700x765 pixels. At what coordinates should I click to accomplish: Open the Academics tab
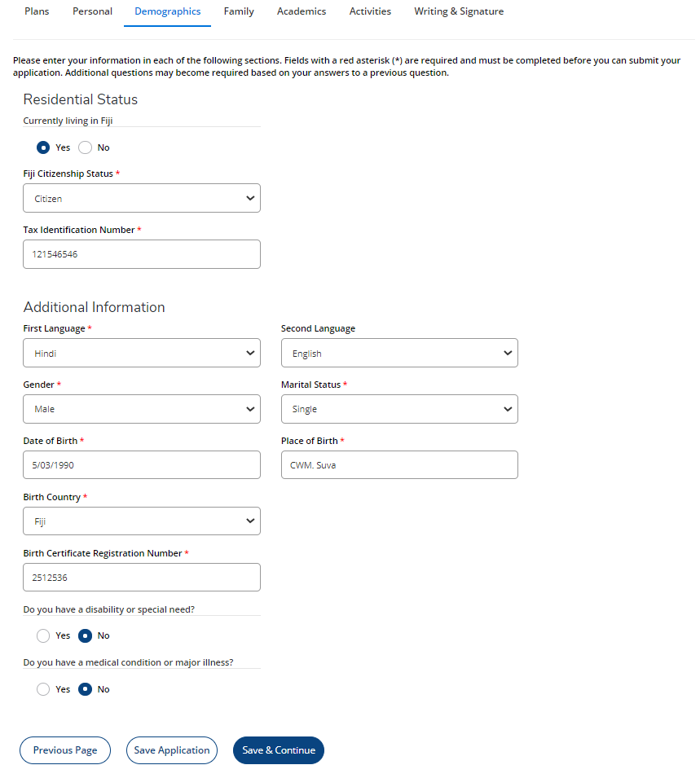[x=302, y=11]
